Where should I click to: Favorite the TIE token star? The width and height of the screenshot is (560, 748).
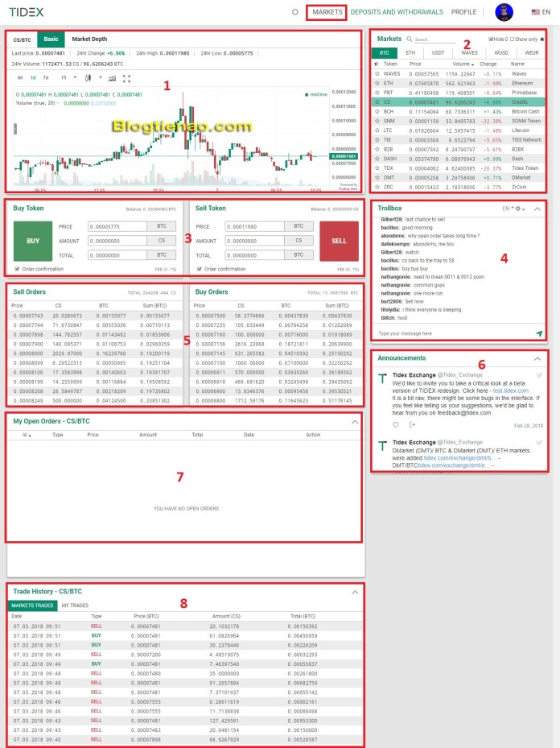pos(377,140)
